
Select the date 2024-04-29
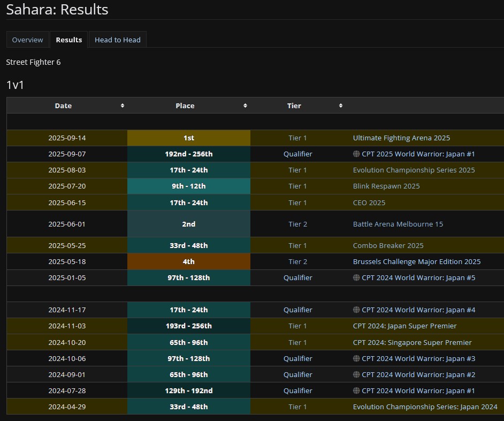[x=67, y=407]
